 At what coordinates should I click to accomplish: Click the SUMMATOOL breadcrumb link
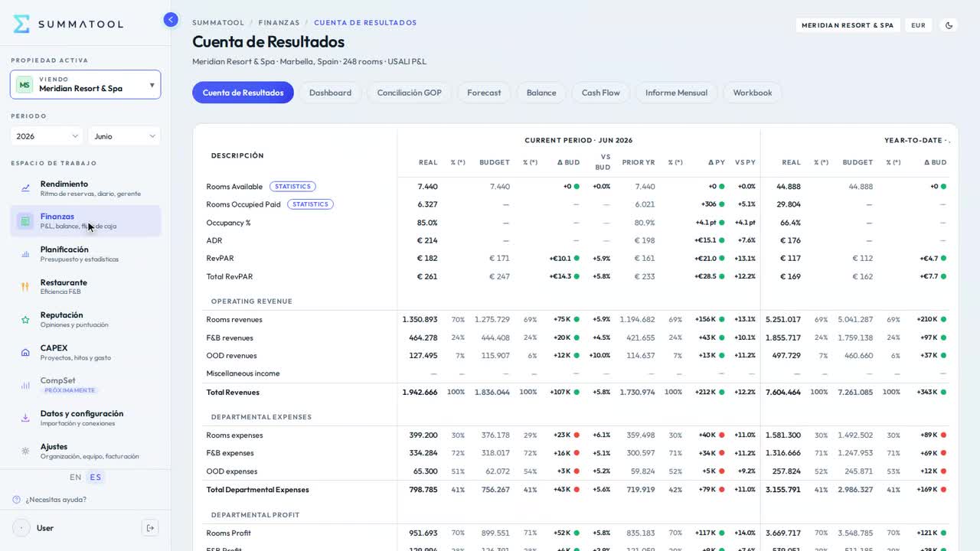click(217, 23)
